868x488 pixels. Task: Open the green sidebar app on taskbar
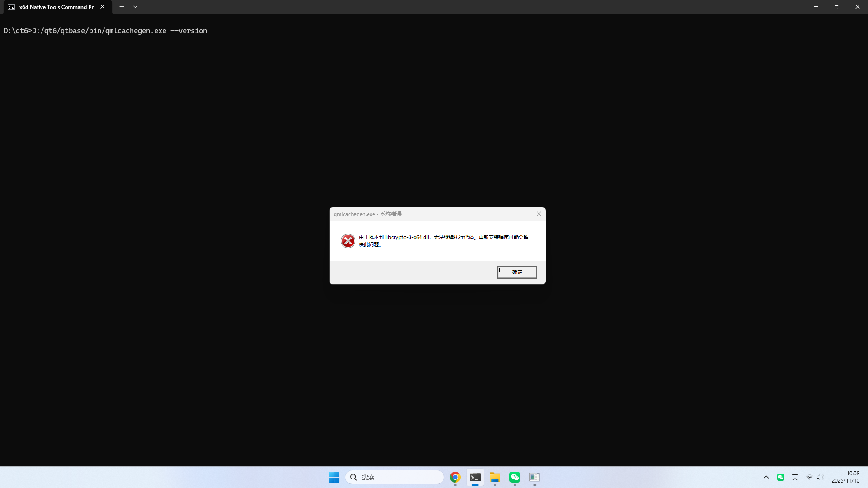coord(534,477)
